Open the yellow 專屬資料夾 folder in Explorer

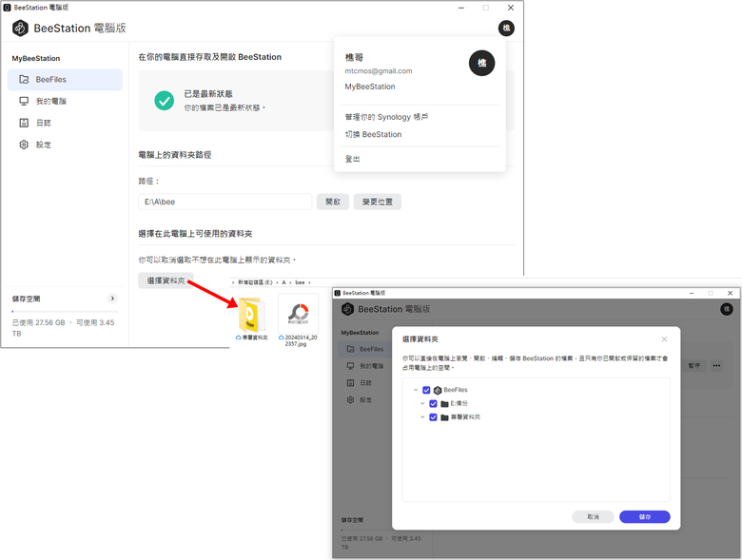[251, 315]
